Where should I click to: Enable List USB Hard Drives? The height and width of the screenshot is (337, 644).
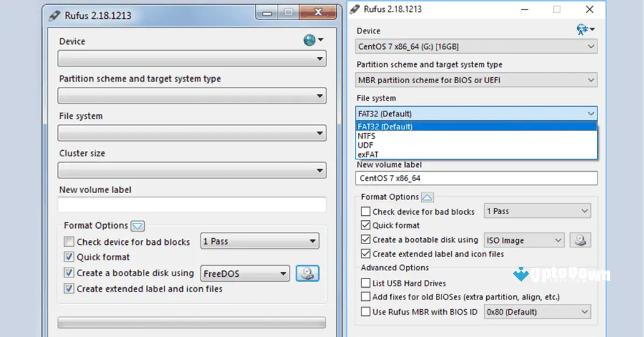[365, 283]
